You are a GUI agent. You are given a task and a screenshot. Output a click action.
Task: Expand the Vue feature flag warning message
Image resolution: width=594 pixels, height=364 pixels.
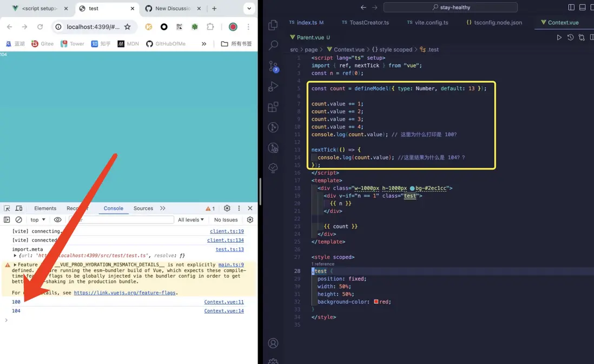[15, 265]
